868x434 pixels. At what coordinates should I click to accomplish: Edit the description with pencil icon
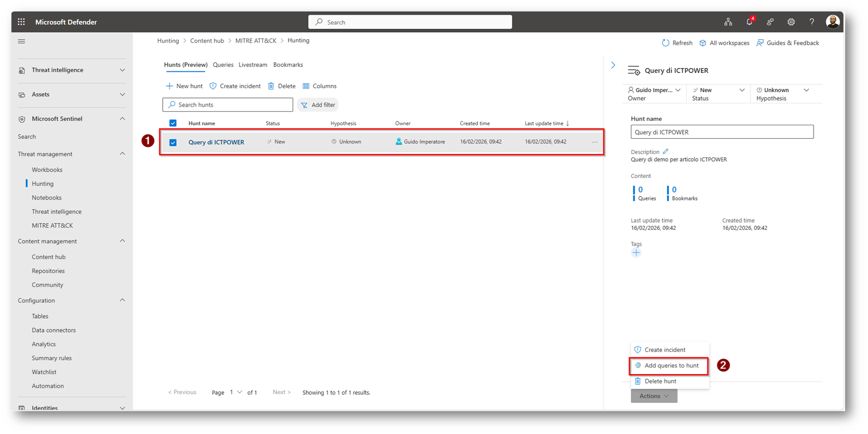[666, 152]
